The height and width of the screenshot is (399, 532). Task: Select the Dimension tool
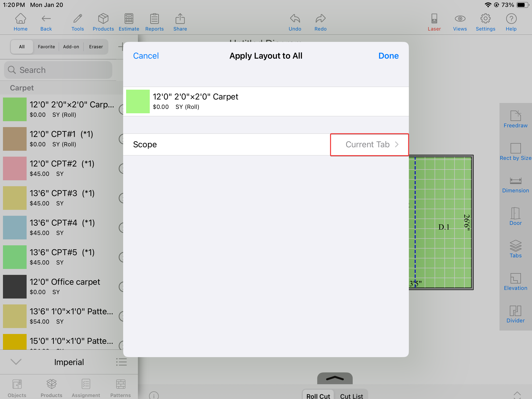515,185
